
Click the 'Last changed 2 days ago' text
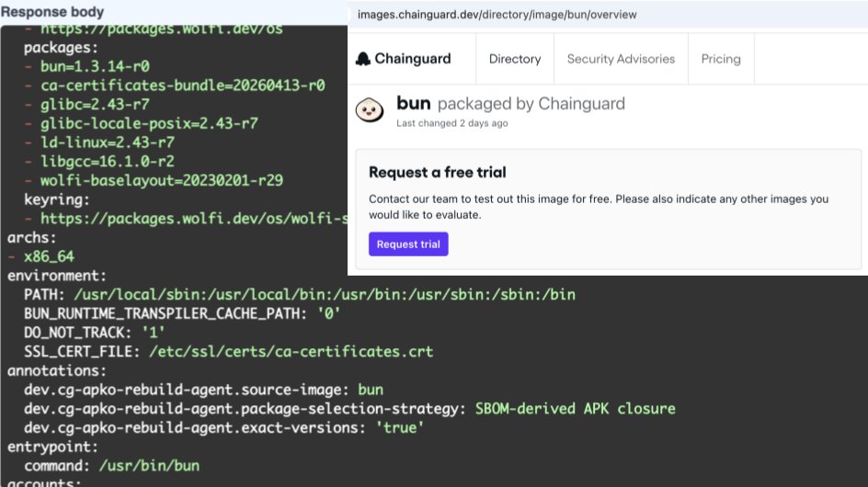(x=452, y=123)
